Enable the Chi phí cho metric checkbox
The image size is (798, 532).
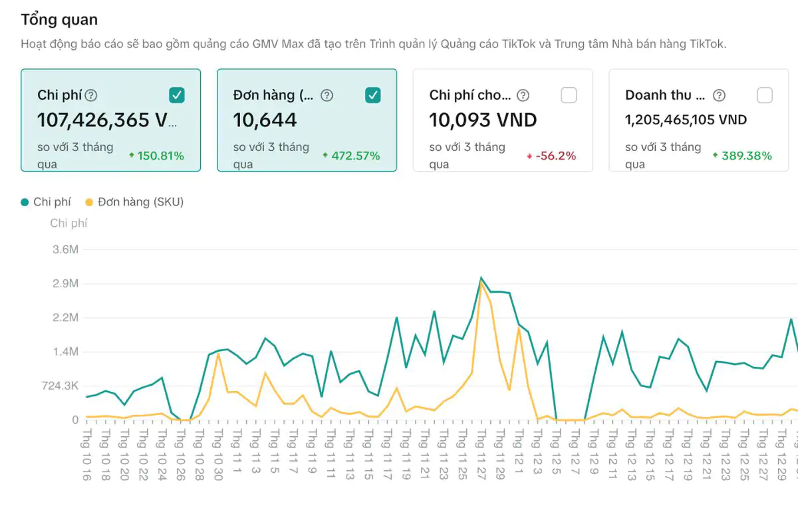tap(569, 95)
